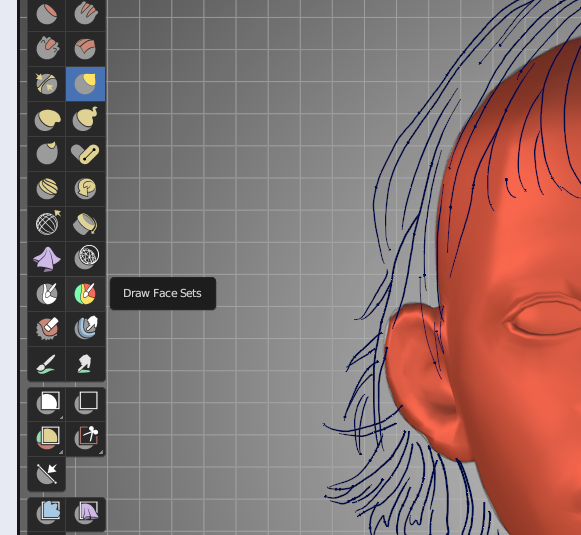Open the Box Mask tool group
The height and width of the screenshot is (535, 581).
tap(47, 403)
